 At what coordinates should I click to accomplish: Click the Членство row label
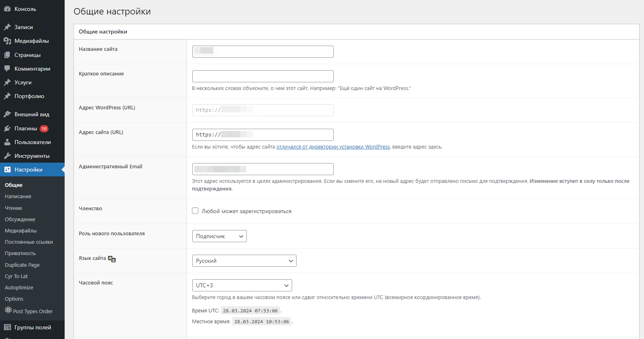point(90,209)
